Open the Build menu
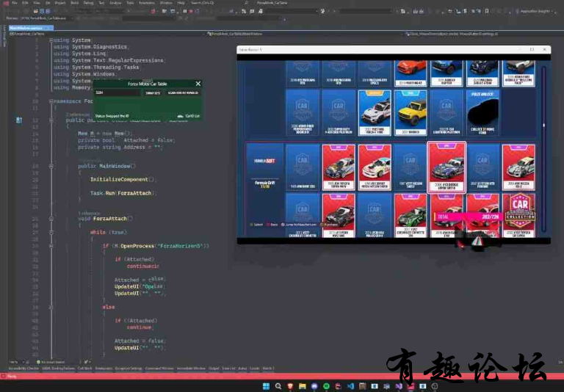The height and width of the screenshot is (392, 564). (74, 3)
